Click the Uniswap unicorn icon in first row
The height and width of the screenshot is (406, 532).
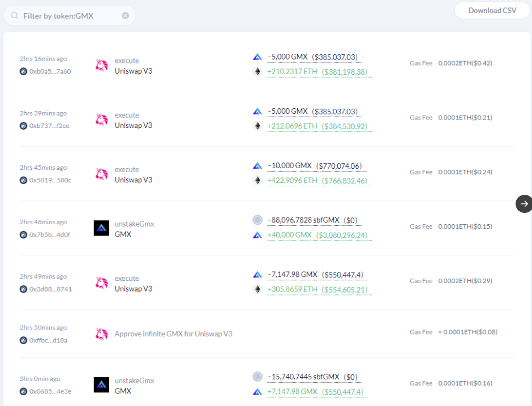click(101, 66)
